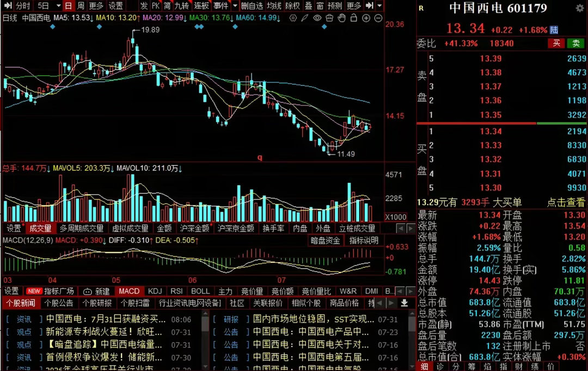Image resolution: width=588 pixels, height=371 pixels.
Task: Expand the dropdown at toolbar right end
Action: pos(379,5)
